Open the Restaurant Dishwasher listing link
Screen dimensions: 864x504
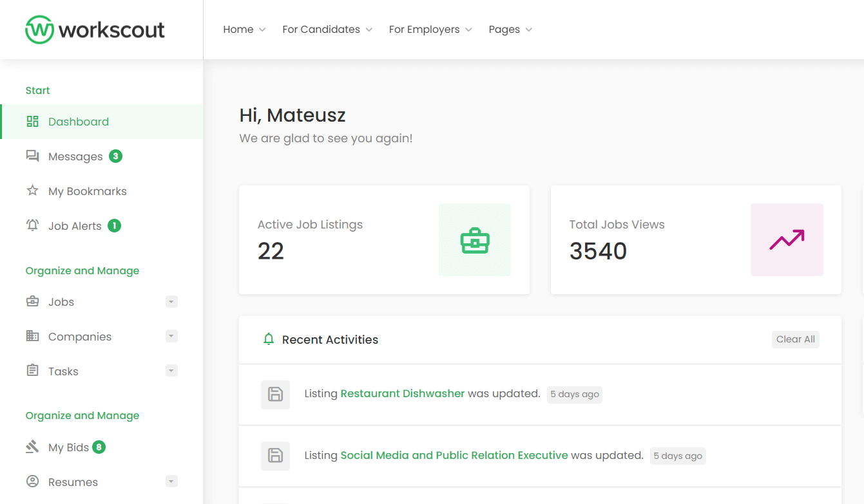(x=402, y=394)
